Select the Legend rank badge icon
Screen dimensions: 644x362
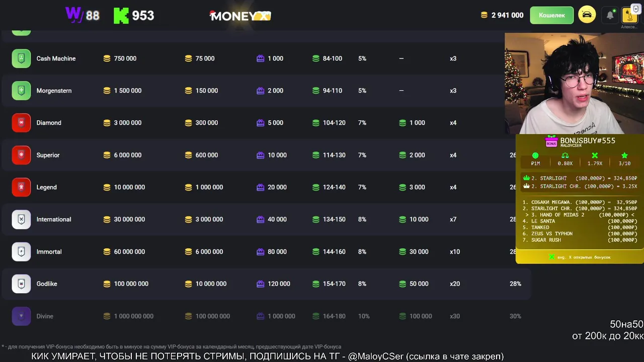click(x=21, y=187)
